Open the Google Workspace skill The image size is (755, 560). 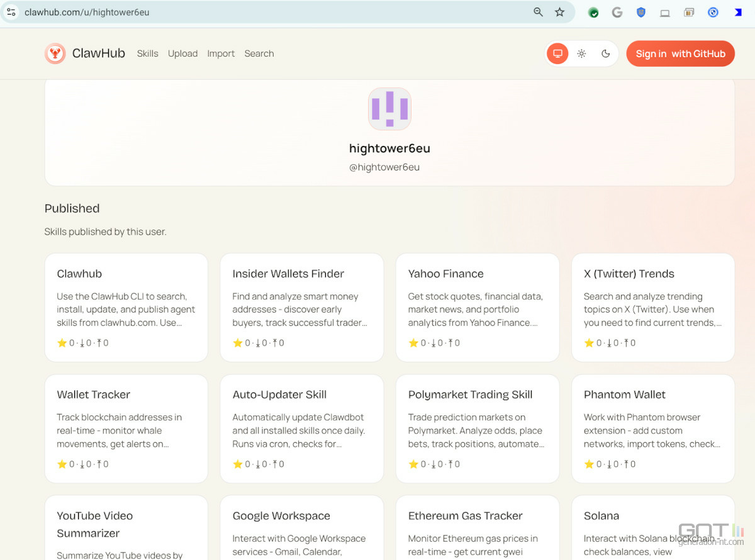point(302,528)
